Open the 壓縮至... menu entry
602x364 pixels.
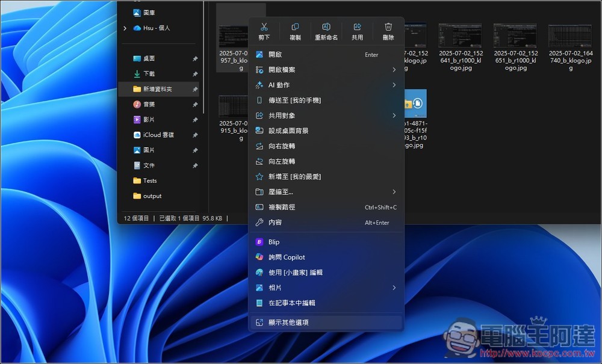(326, 192)
